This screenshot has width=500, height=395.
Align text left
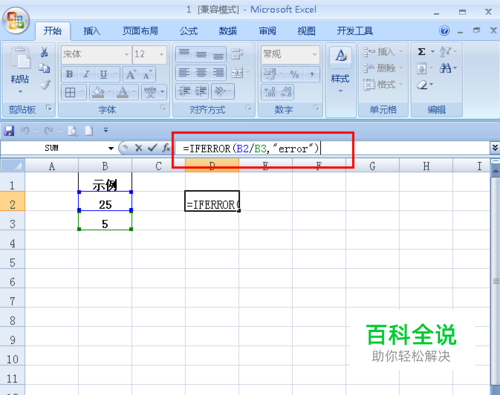point(184,72)
